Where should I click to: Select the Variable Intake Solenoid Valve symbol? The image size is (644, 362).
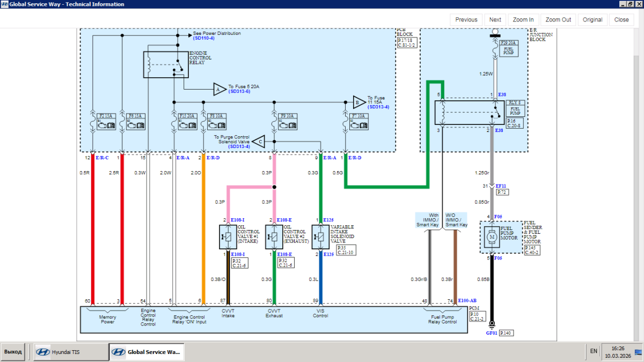pos(320,237)
